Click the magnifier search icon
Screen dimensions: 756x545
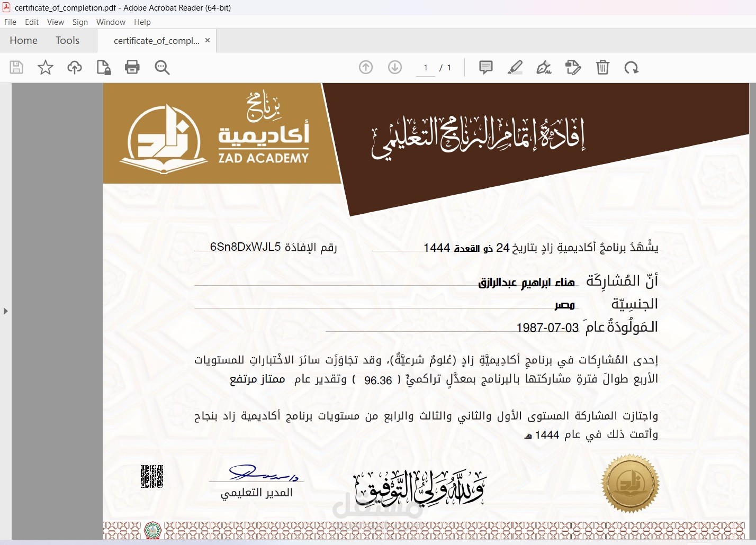162,67
